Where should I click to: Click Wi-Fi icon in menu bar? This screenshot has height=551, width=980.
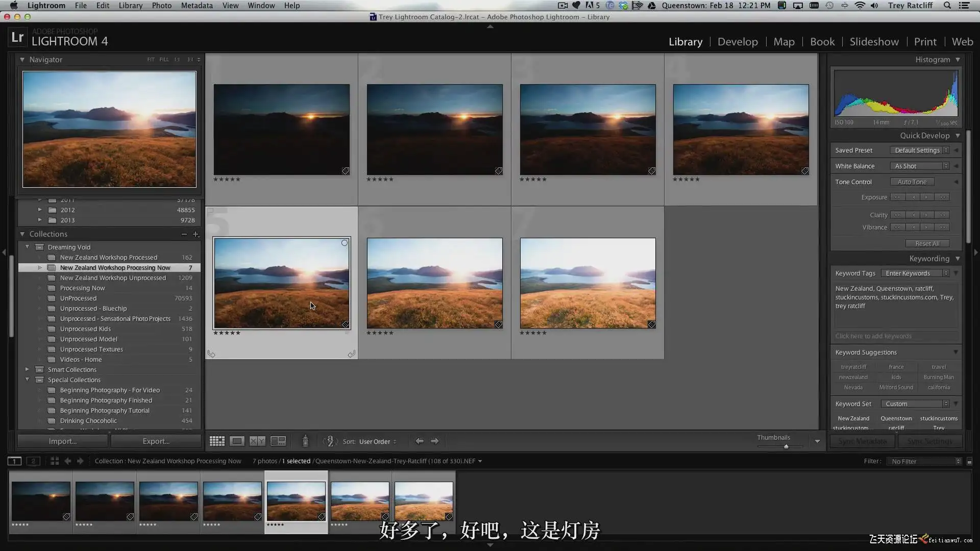pos(860,6)
